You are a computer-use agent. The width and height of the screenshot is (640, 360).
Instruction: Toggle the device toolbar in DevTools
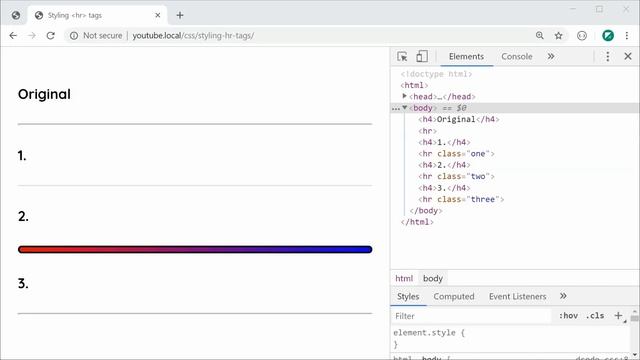422,56
